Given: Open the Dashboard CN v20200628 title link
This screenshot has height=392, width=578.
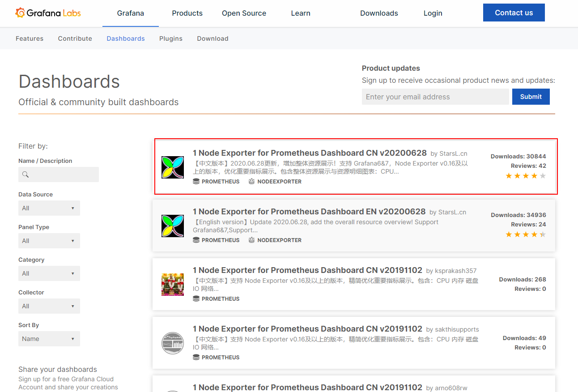Looking at the screenshot, I should (310, 153).
